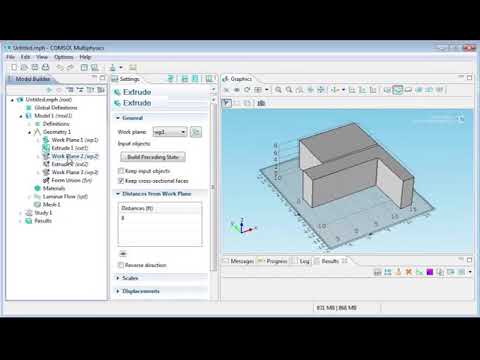Click the go-to-source icon beside Work plane dropdown
Screen dimensions: 480x360
pyautogui.click(x=196, y=132)
